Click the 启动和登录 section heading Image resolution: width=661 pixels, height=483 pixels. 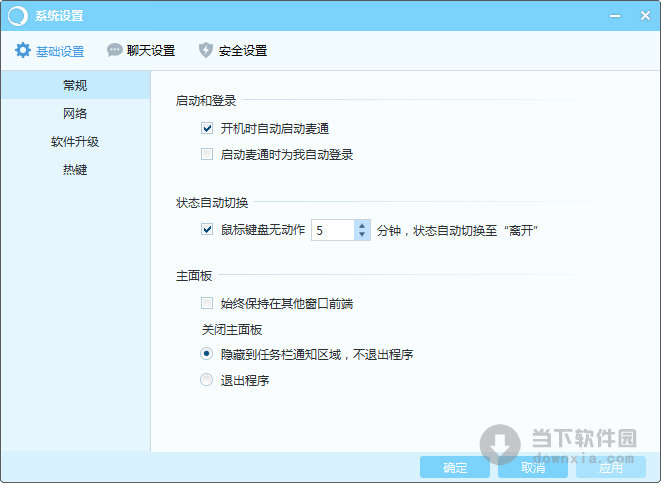pyautogui.click(x=206, y=101)
